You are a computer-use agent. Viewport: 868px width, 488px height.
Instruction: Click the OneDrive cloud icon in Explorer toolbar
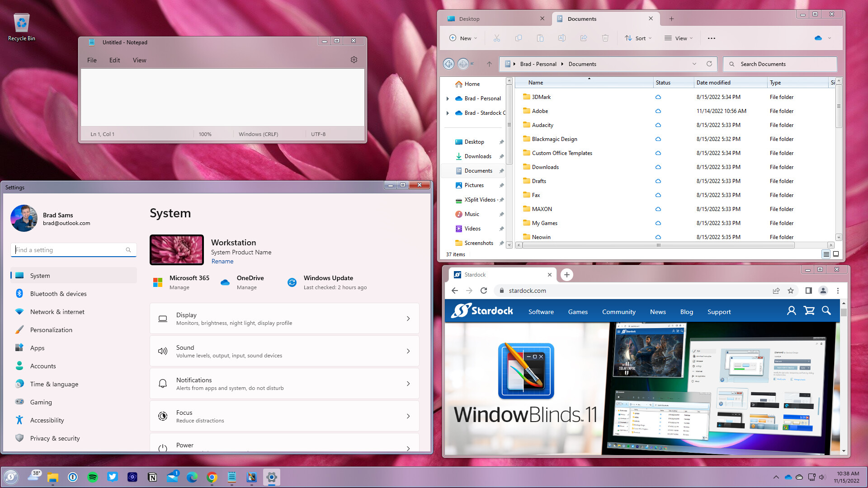pyautogui.click(x=820, y=38)
